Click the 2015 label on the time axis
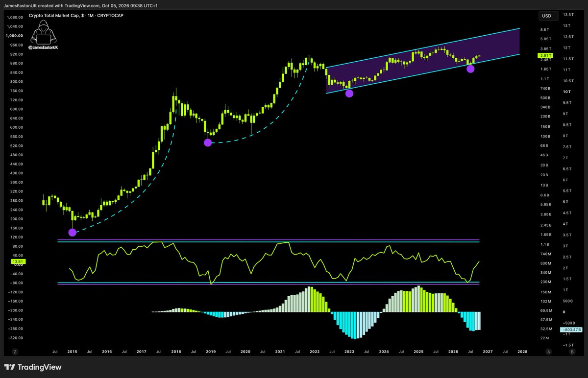Image resolution: width=588 pixels, height=378 pixels. [x=72, y=352]
